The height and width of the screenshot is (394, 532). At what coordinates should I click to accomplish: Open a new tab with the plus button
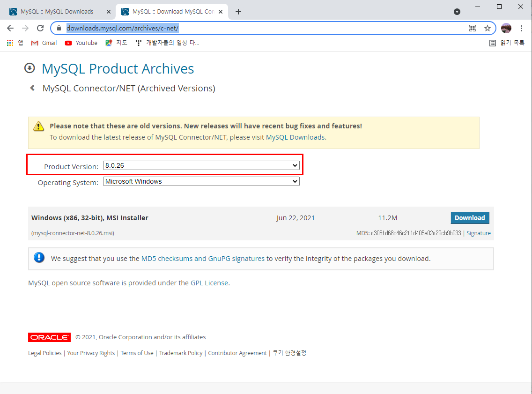coord(238,12)
